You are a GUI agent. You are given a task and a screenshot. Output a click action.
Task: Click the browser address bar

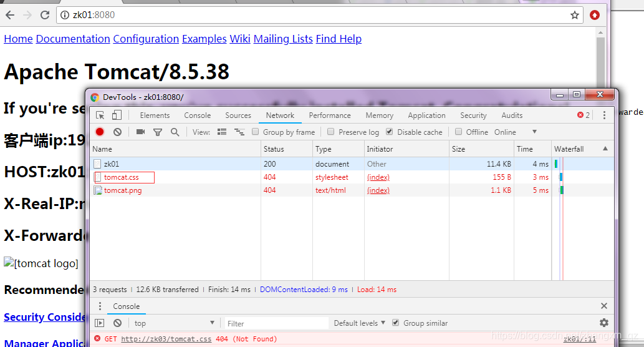[x=320, y=15]
